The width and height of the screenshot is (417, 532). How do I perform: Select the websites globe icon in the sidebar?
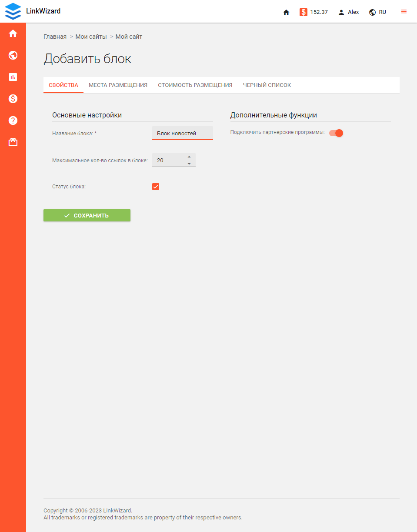(13, 55)
